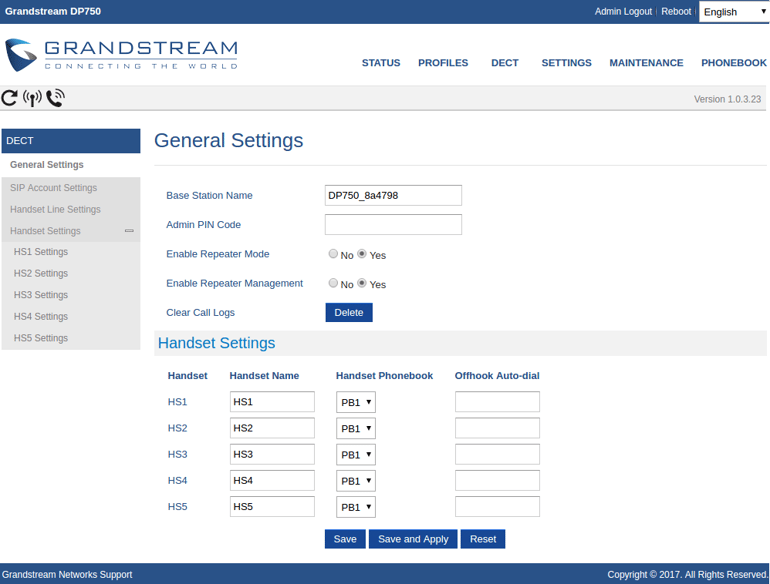Select Yes for Enable Repeater Management
The width and height of the screenshot is (770, 584).
[362, 283]
